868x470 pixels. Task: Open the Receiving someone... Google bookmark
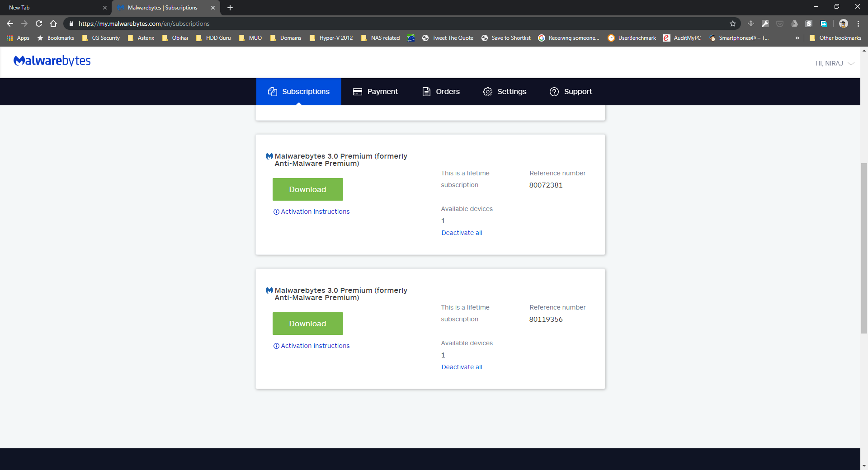569,38
